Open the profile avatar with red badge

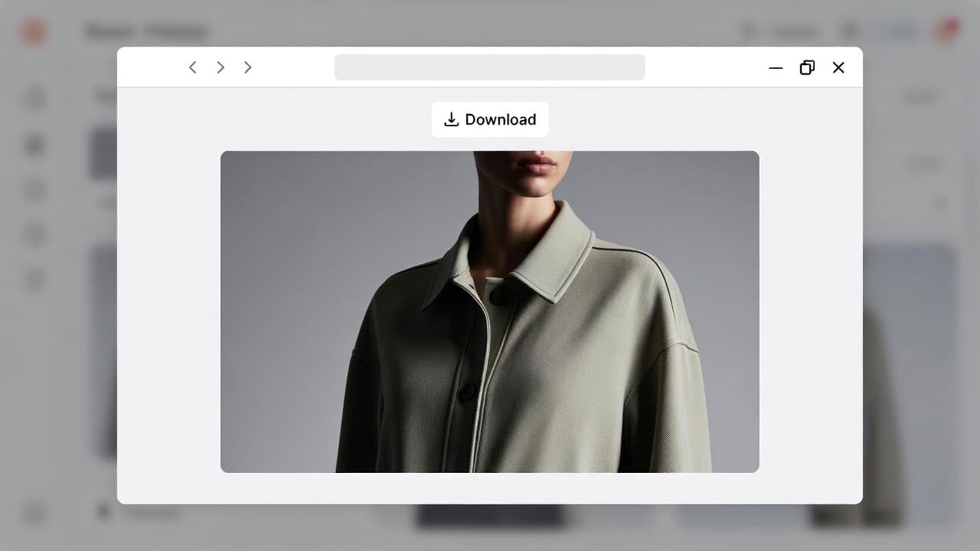(946, 32)
